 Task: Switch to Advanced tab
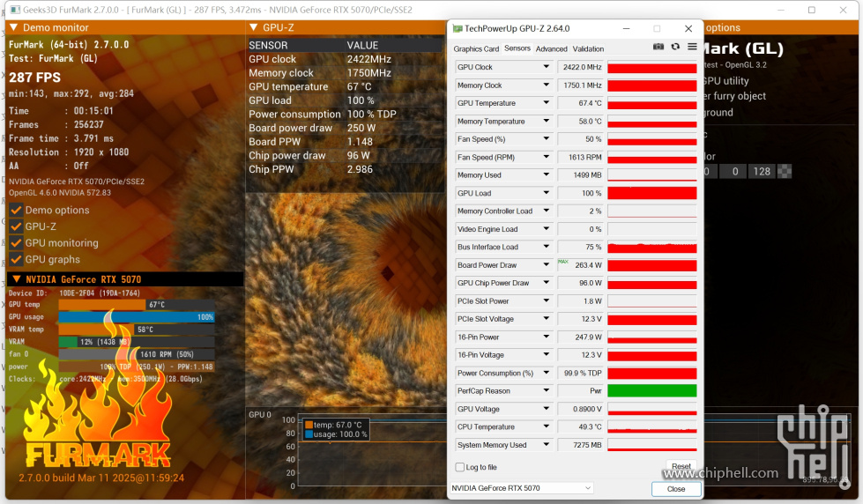(x=552, y=49)
